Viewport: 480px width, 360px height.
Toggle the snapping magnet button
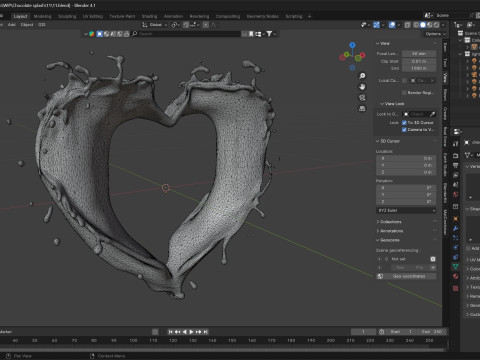(186, 25)
